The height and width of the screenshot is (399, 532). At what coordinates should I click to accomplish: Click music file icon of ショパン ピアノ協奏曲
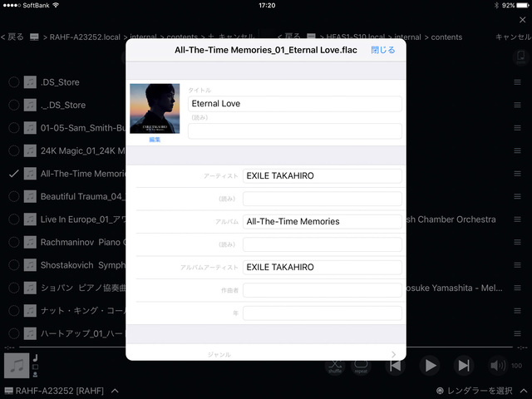coord(30,288)
